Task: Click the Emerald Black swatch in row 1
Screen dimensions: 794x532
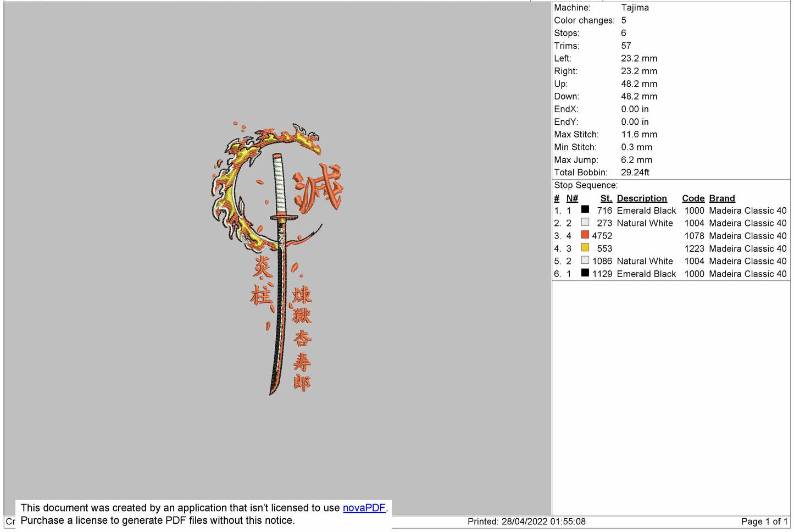Action: 585,209
